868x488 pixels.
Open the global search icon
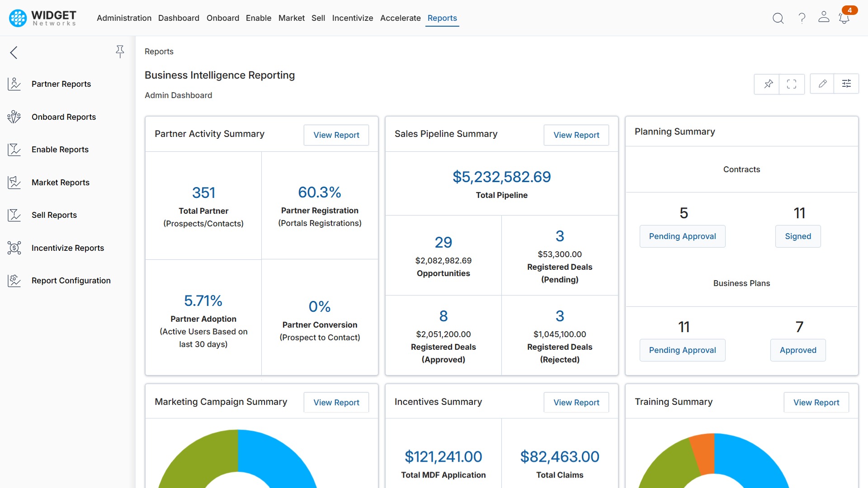coord(778,18)
